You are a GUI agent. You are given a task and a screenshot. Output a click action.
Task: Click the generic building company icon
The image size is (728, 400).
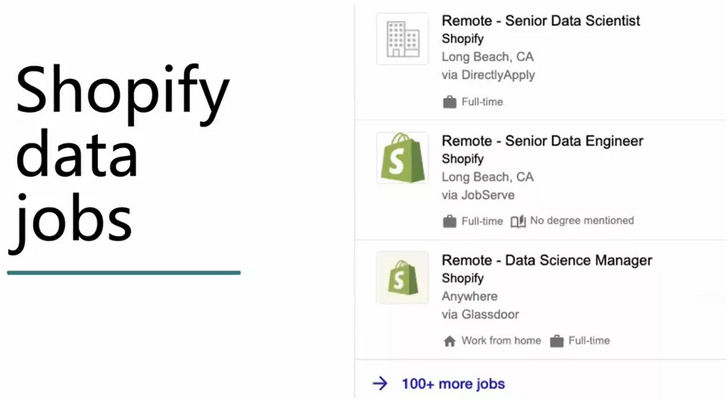point(402,39)
